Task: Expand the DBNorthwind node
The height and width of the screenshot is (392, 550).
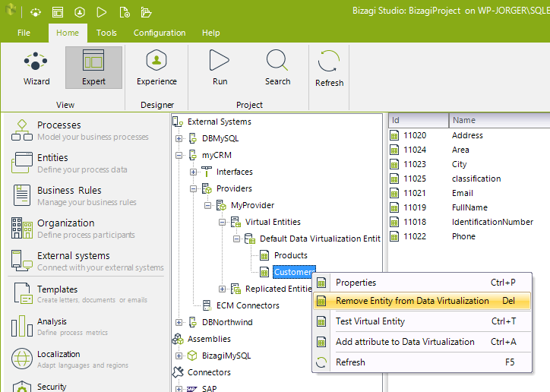Action: [179, 322]
